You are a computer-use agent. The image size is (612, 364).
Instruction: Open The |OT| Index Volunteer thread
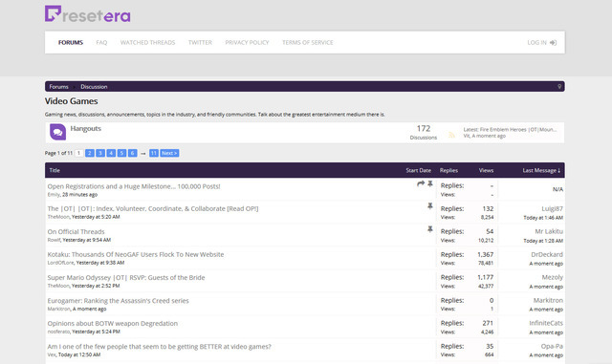coord(153,208)
